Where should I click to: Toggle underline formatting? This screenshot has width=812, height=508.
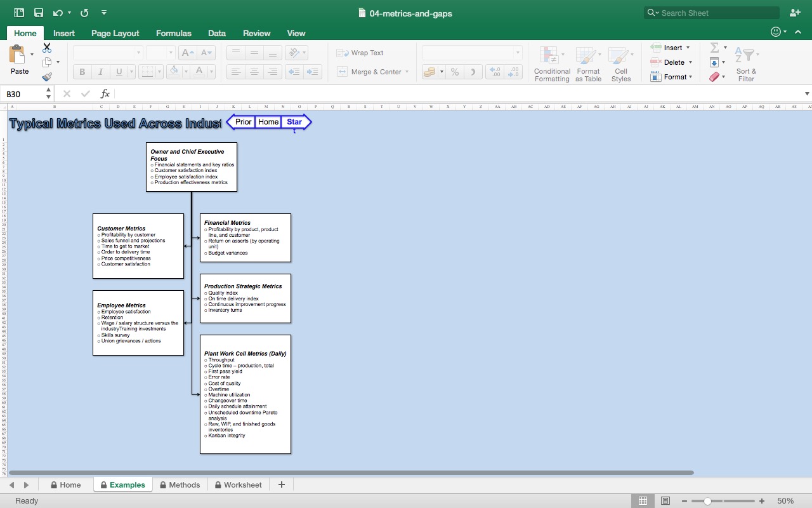click(117, 72)
